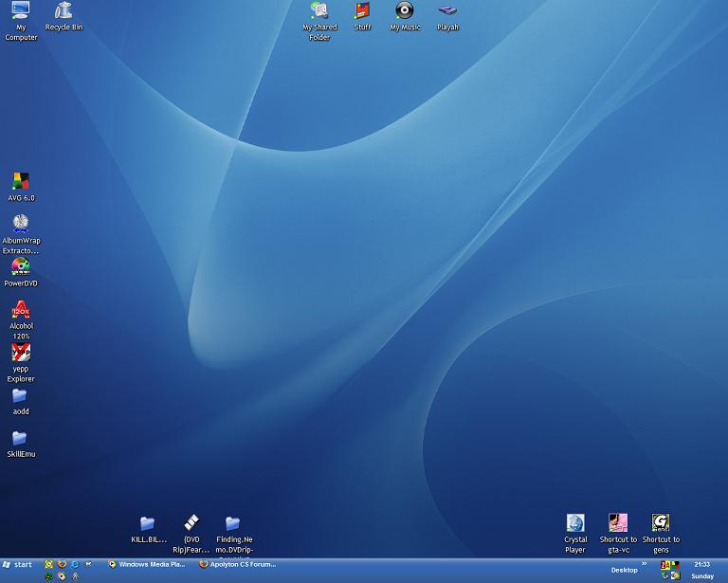The height and width of the screenshot is (583, 728).
Task: Click the ZoneAlarm tray icon
Action: (665, 565)
